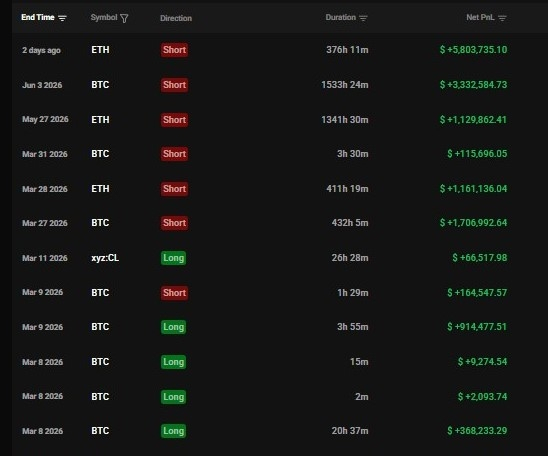Click the $+164,547.57 net PnL value
The image size is (548, 456).
click(x=477, y=292)
